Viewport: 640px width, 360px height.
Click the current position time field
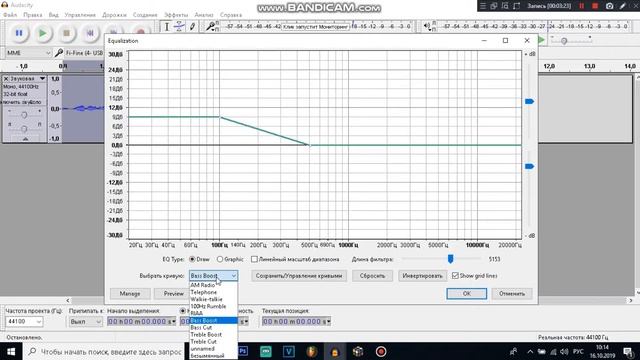pyautogui.click(x=296, y=322)
